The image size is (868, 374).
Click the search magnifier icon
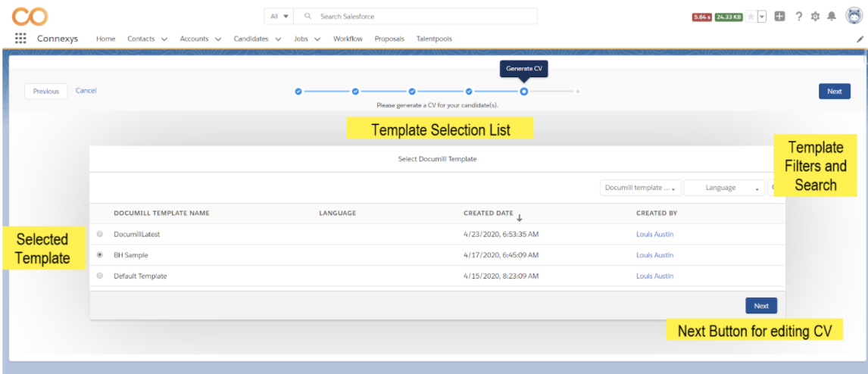(308, 17)
